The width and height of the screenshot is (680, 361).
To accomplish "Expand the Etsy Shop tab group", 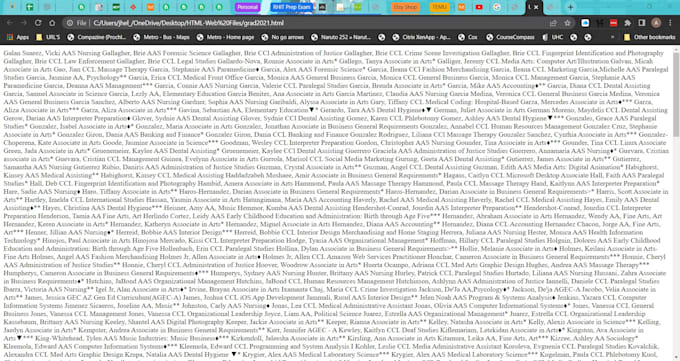I will [405, 7].
